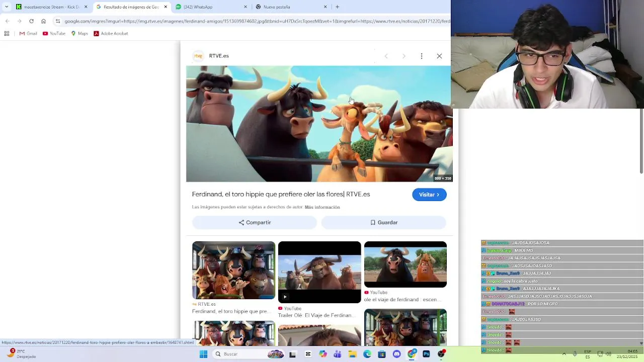Open Task View from taskbar
Screen dimensions: 644x362
pyautogui.click(x=292, y=354)
